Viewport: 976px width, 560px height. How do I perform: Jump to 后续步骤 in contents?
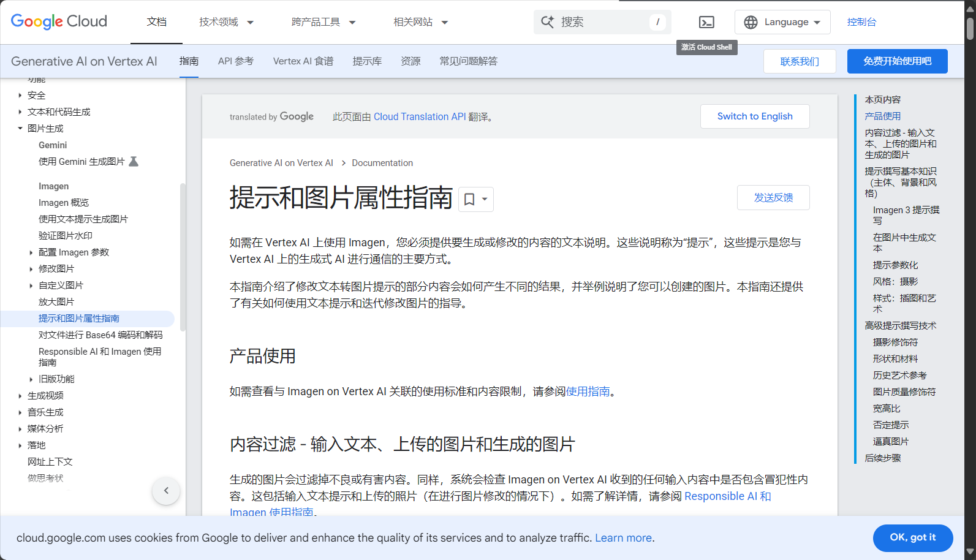coord(883,458)
